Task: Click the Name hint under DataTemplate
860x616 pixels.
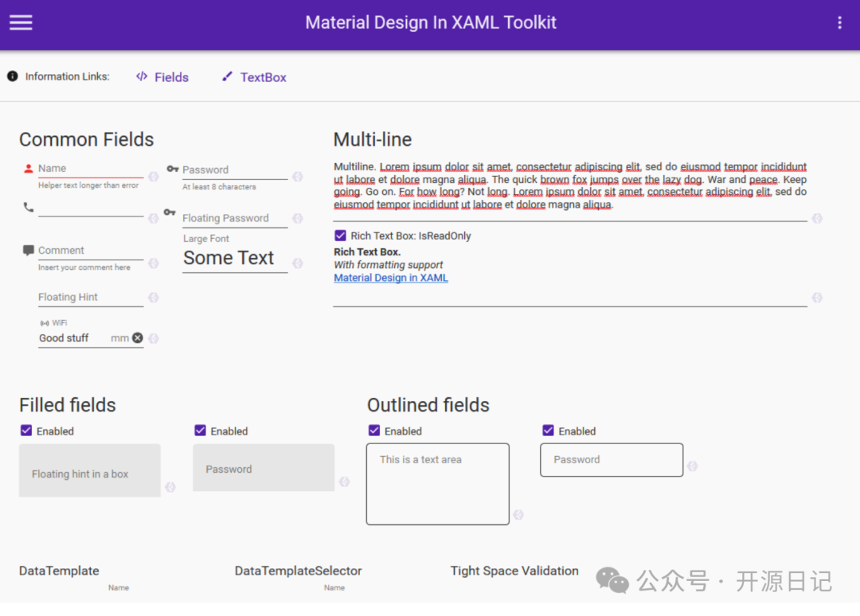Action: click(119, 587)
